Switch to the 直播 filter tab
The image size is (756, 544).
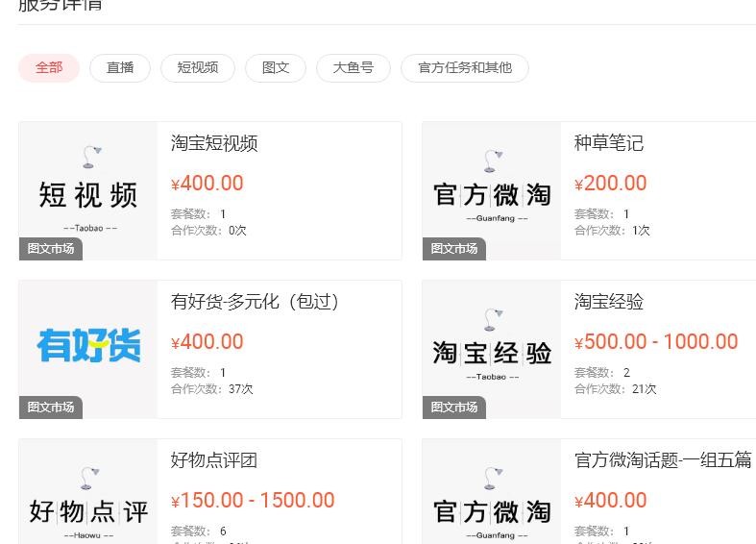(x=120, y=68)
